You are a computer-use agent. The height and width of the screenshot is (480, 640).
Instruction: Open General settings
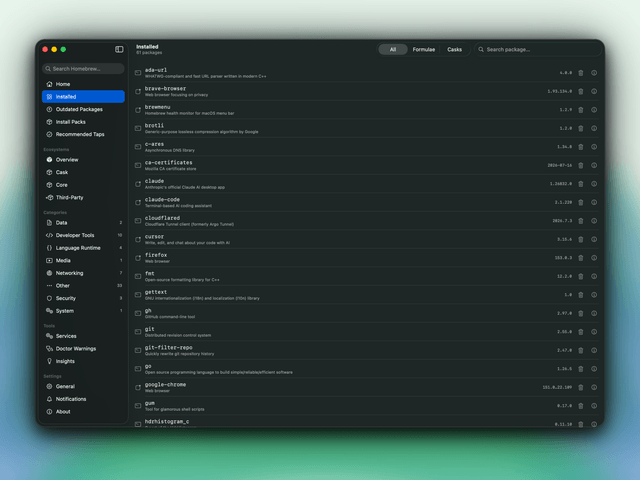pyautogui.click(x=83, y=387)
